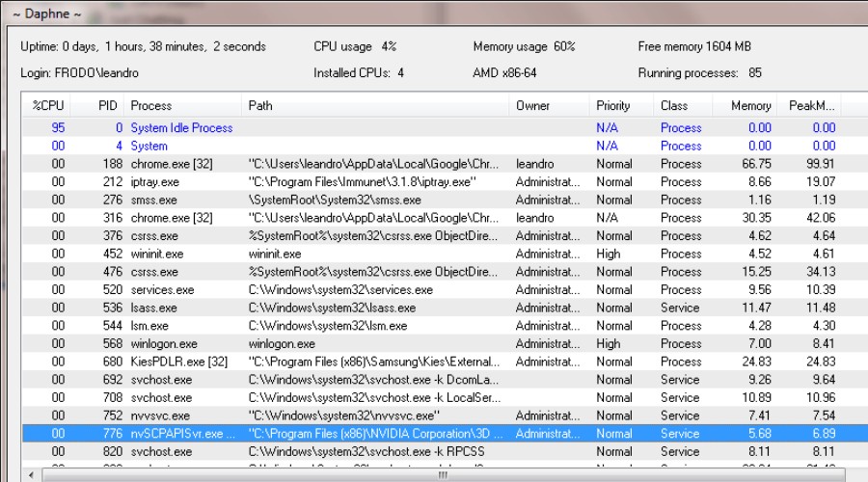This screenshot has width=868, height=482.
Task: Click the 66.75 memory value
Action: (x=756, y=164)
